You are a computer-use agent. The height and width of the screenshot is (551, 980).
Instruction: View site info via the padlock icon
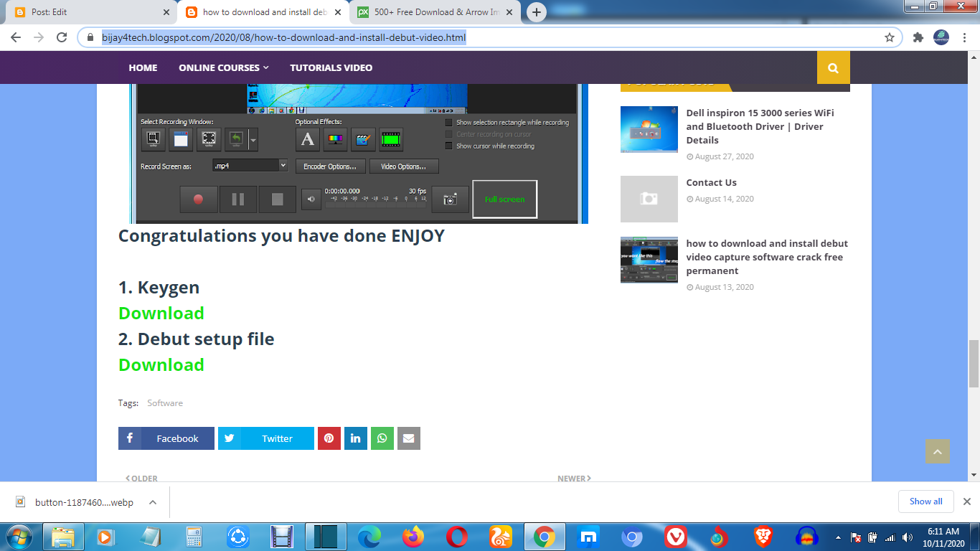(x=90, y=37)
